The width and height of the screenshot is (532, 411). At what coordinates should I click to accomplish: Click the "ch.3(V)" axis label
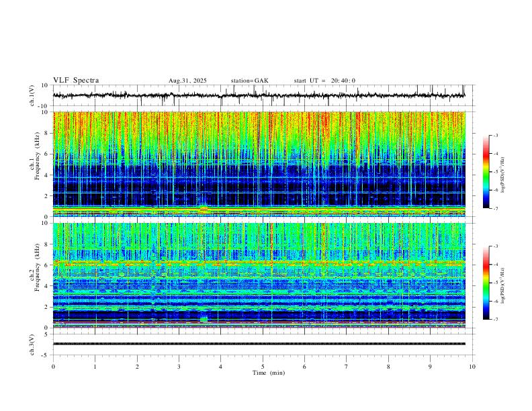point(32,345)
